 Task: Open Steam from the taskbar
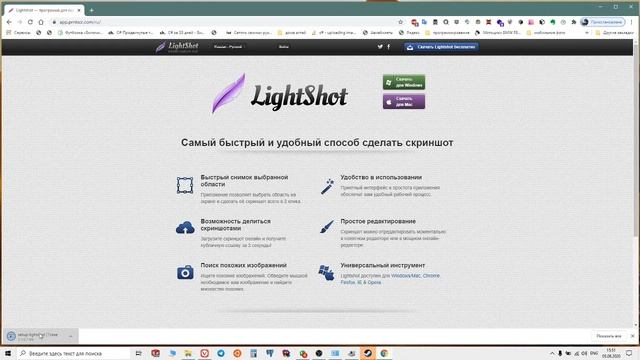coord(368,353)
